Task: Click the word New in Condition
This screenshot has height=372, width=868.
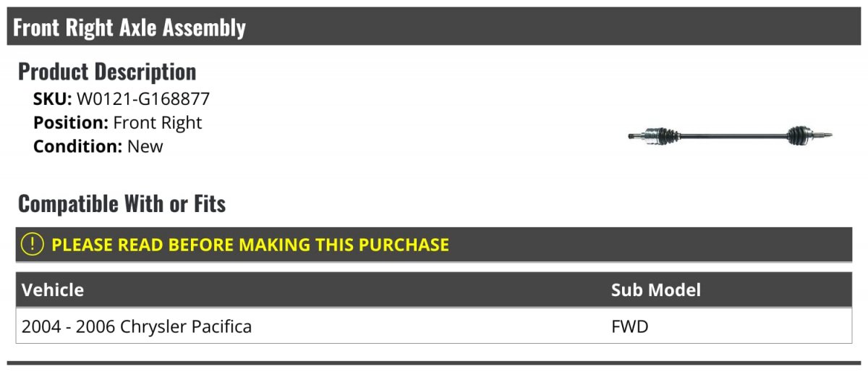Action: (x=145, y=146)
